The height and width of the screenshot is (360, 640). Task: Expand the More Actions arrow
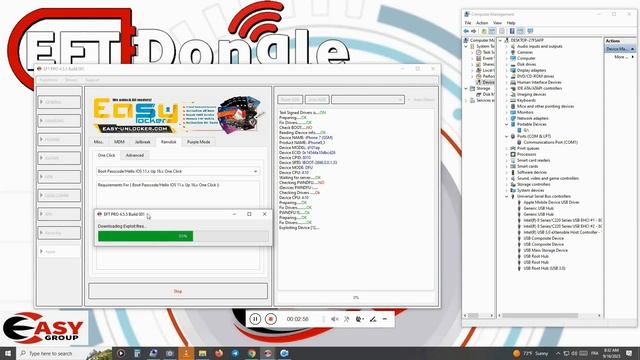[x=633, y=57]
